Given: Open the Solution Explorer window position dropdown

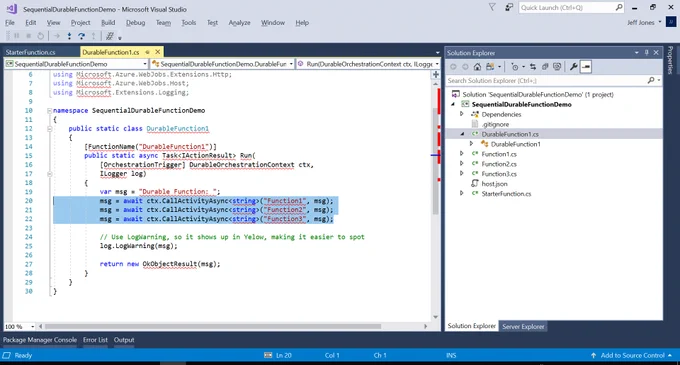Looking at the screenshot, I should click(x=636, y=53).
